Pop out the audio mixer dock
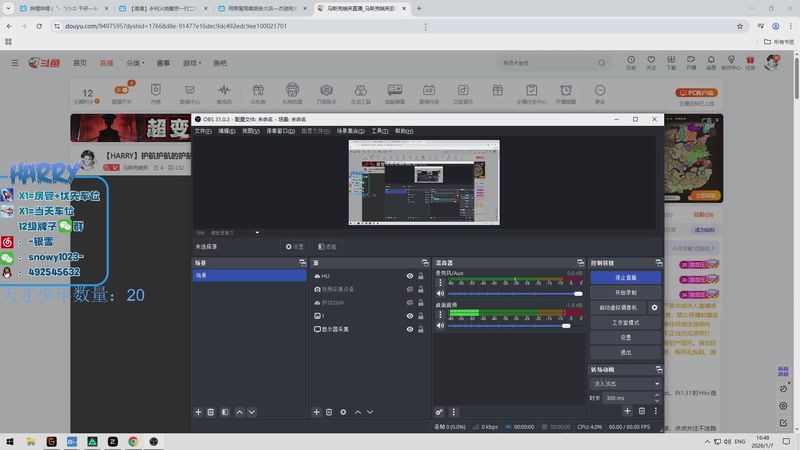800x450 pixels. click(x=580, y=263)
